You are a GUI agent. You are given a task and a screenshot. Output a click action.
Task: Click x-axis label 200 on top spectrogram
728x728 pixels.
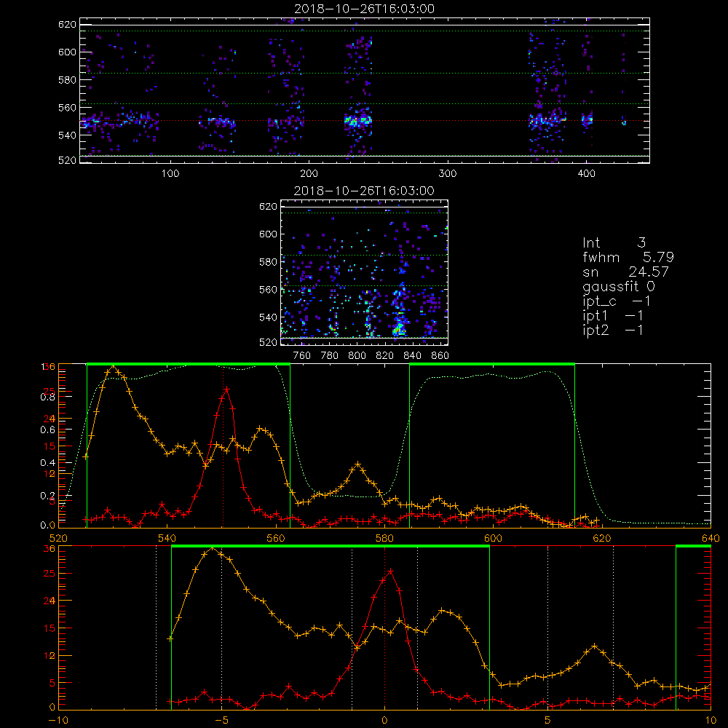pyautogui.click(x=309, y=174)
